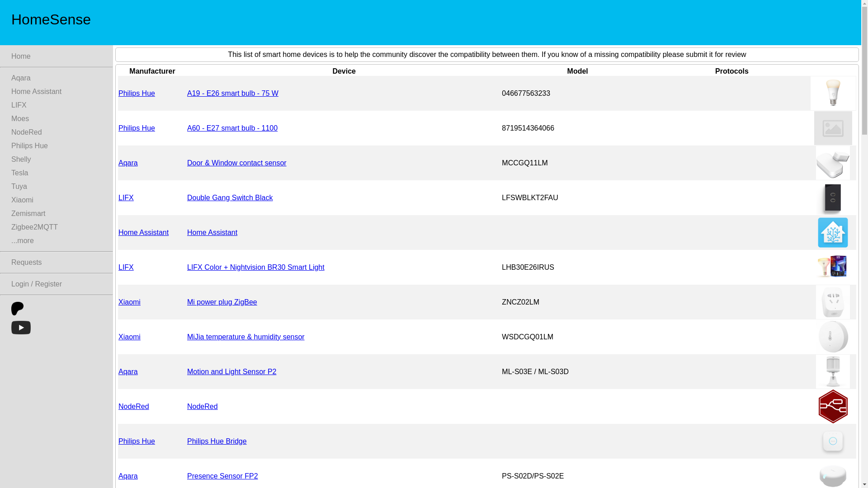This screenshot has height=488, width=868.
Task: Click NodeRed manufacturer link in table
Action: point(134,407)
